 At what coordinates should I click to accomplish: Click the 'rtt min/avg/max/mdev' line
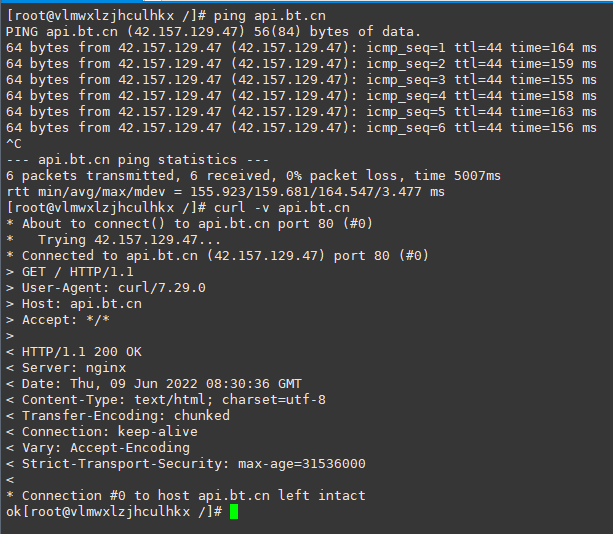225,192
